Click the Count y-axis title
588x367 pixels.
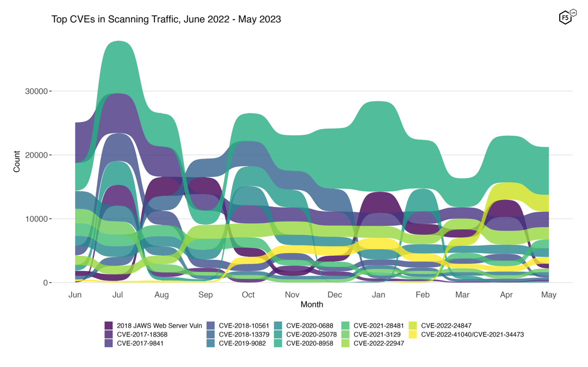coord(17,161)
